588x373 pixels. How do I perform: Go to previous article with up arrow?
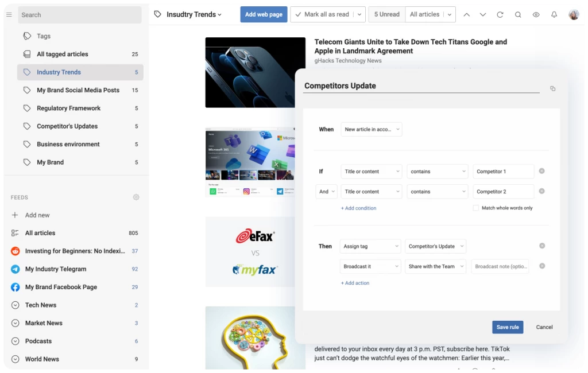coord(466,14)
